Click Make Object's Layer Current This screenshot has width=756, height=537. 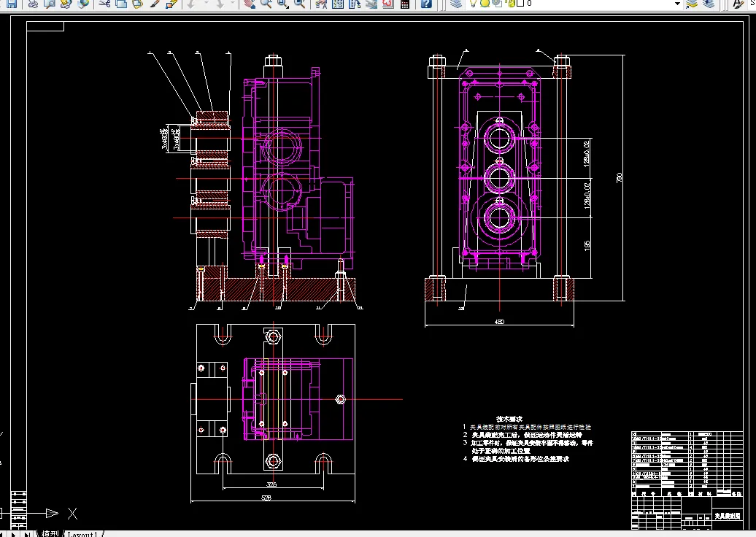pos(692,4)
